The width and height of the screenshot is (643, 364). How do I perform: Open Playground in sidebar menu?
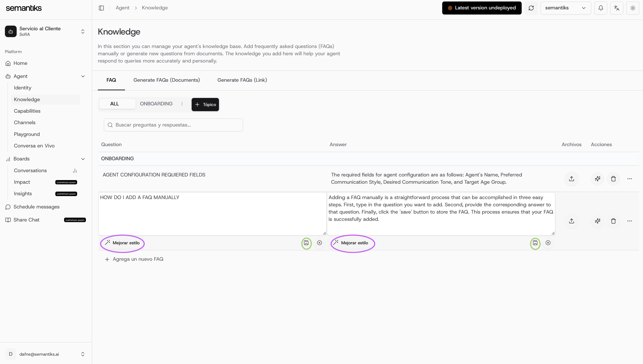(27, 134)
